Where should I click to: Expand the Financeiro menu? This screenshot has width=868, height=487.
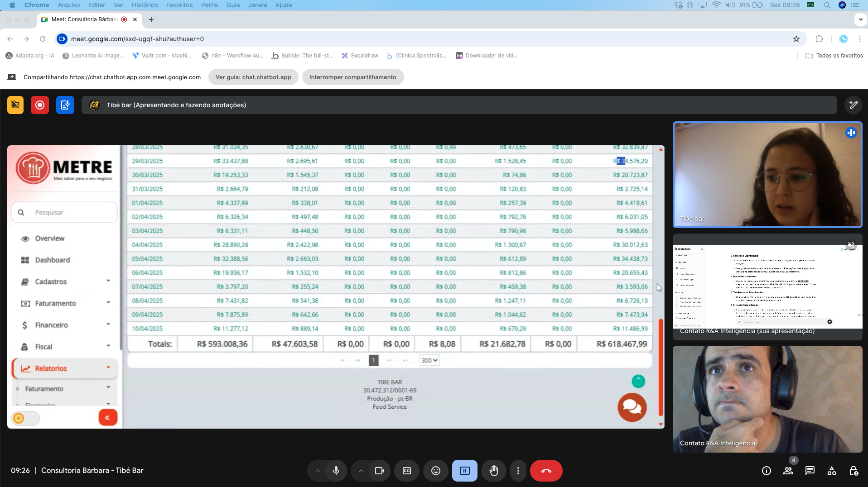[66, 325]
